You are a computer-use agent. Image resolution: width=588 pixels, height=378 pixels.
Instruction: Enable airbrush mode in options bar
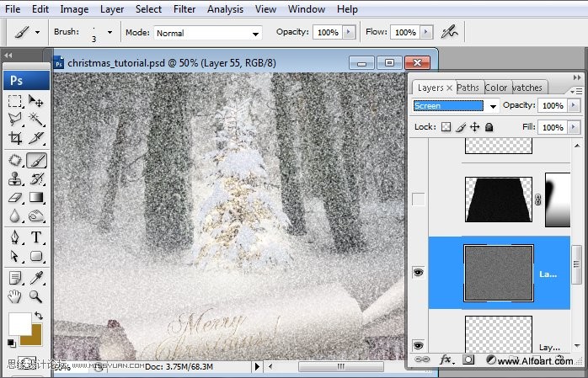coord(450,32)
